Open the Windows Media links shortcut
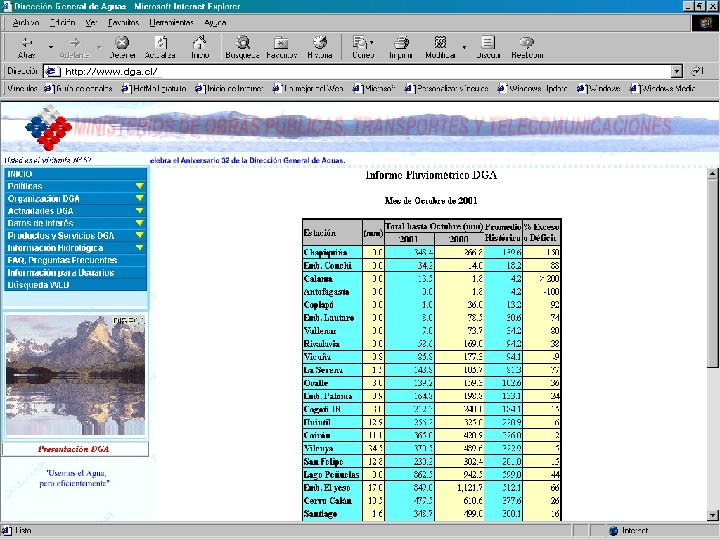Screen dimensions: 720x540 click(x=663, y=88)
